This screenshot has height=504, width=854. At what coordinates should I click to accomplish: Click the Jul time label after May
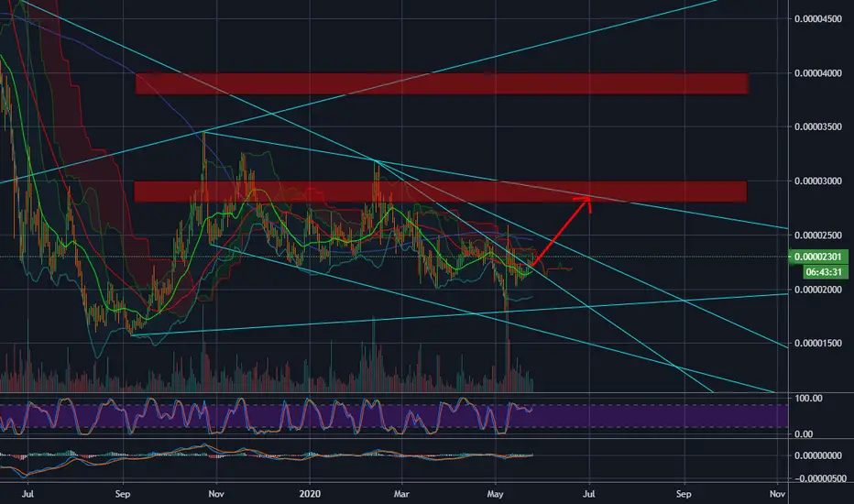[589, 494]
